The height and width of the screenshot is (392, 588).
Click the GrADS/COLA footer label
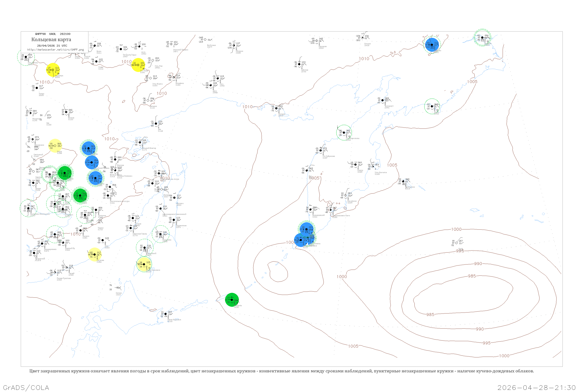[26, 387]
